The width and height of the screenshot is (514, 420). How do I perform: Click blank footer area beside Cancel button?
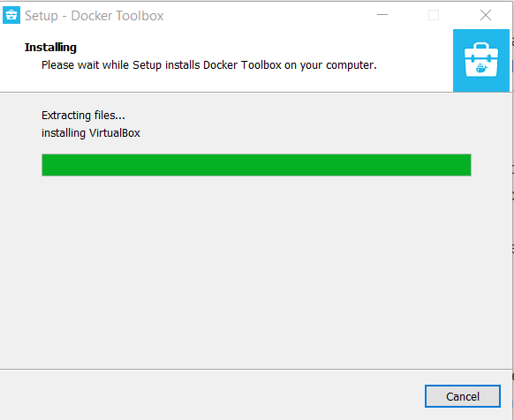pyautogui.click(x=210, y=396)
